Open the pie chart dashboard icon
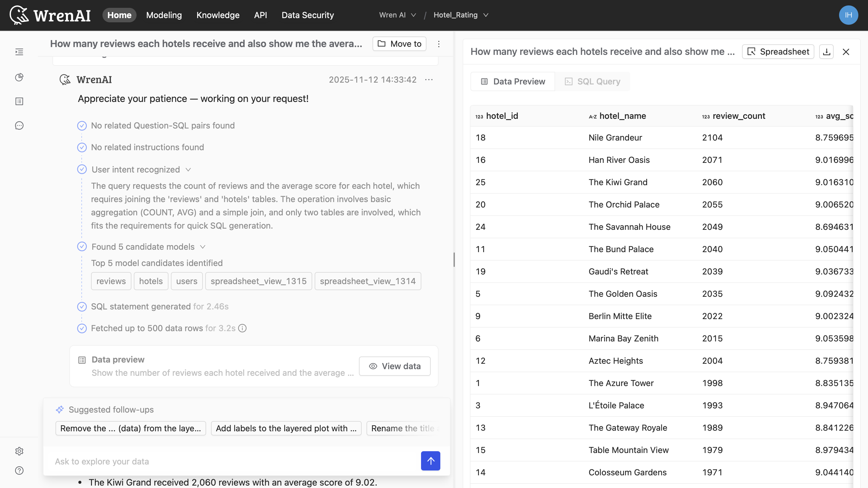The height and width of the screenshot is (488, 868). point(19,77)
